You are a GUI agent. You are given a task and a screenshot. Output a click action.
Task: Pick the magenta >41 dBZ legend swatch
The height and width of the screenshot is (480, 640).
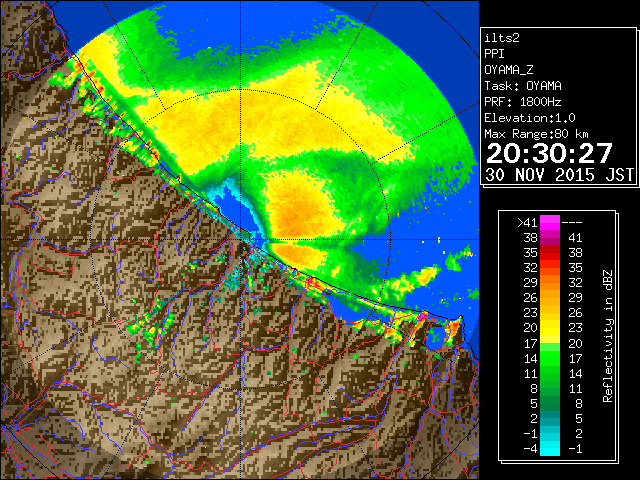click(550, 223)
